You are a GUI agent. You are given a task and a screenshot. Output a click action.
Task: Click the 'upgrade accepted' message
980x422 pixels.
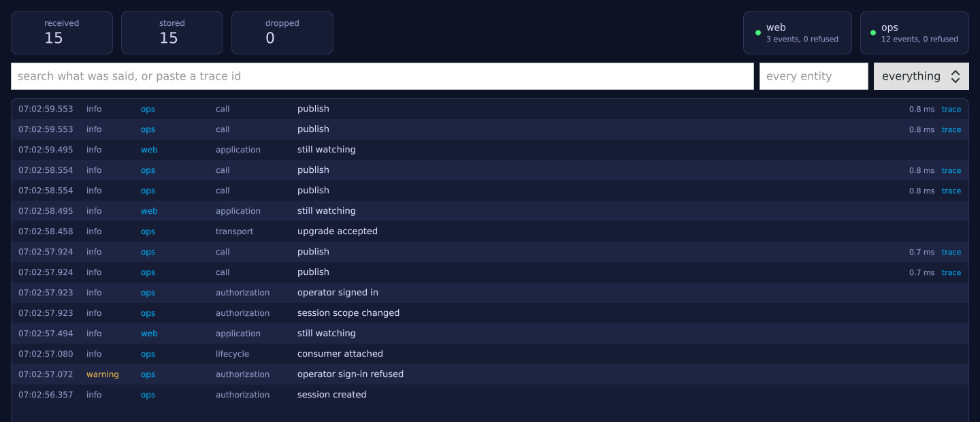pos(338,231)
